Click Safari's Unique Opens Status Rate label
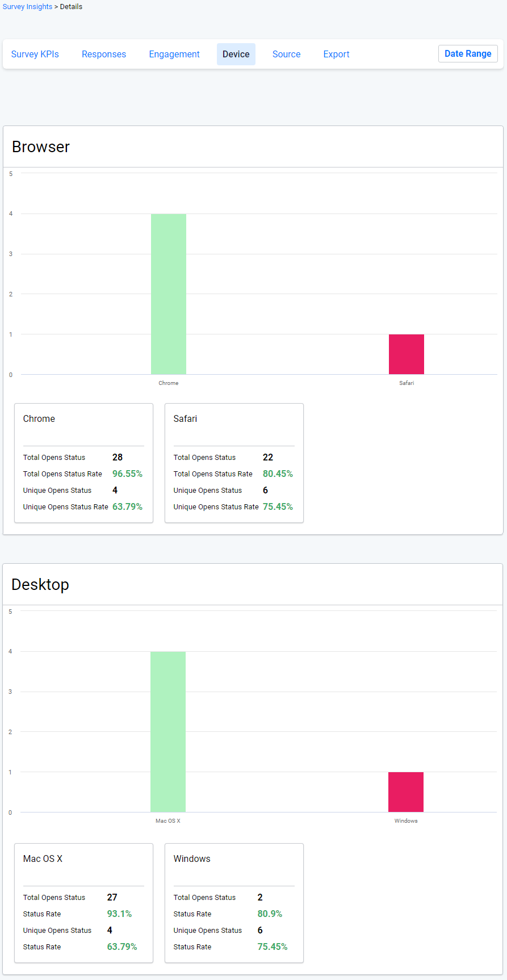 (x=216, y=507)
